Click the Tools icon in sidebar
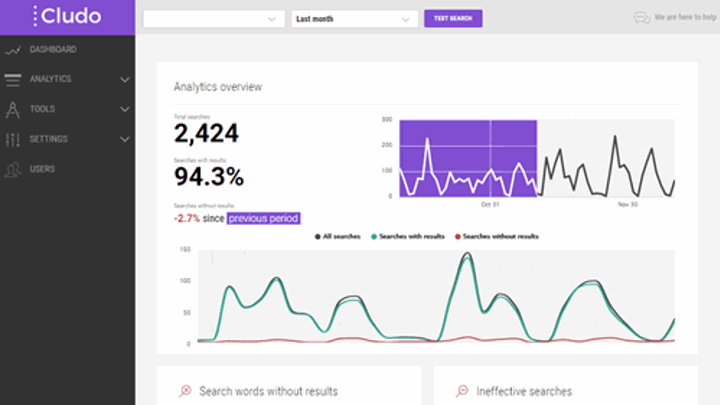 pyautogui.click(x=13, y=109)
